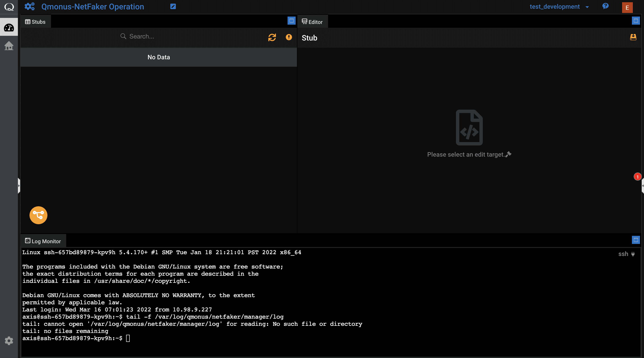Click the edit pencil icon next to title
Image resolution: width=644 pixels, height=358 pixels.
(173, 6)
